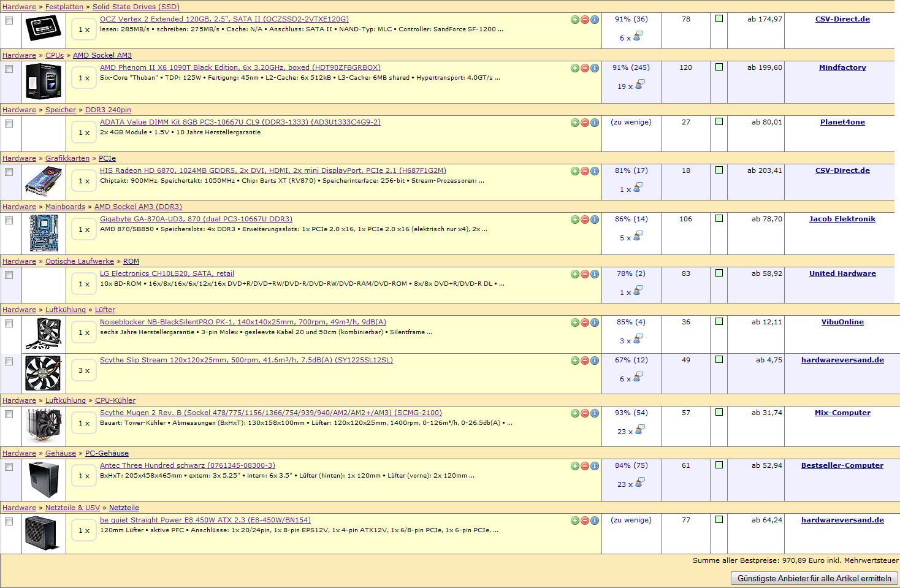Open the Solid State Drives (SSD) breadcrumb
Screen dimensions: 900x588
tap(135, 7)
